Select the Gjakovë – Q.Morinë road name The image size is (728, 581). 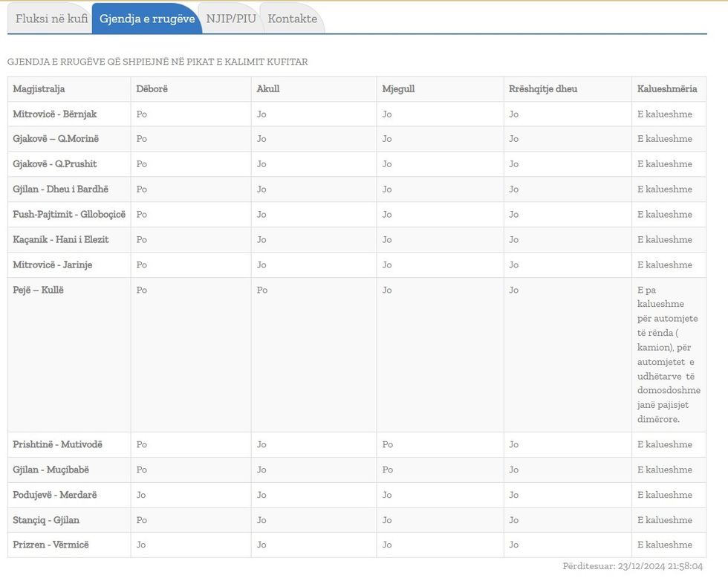point(56,139)
